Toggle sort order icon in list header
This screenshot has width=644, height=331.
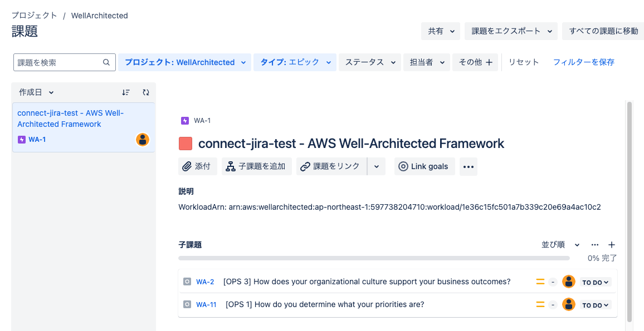coord(126,92)
